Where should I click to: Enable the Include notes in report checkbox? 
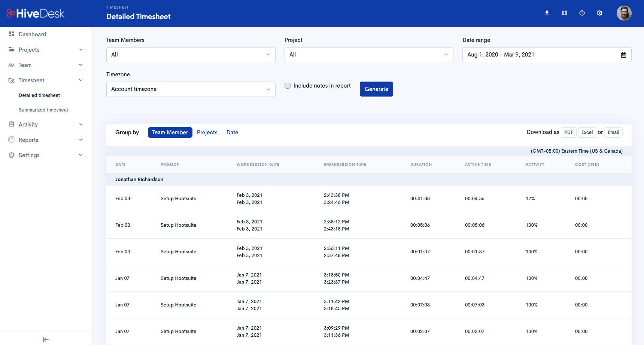[287, 86]
